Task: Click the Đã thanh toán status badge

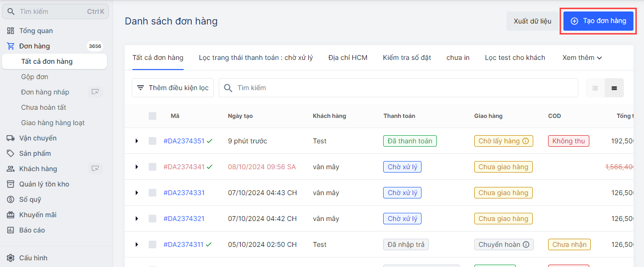Action: click(x=410, y=141)
